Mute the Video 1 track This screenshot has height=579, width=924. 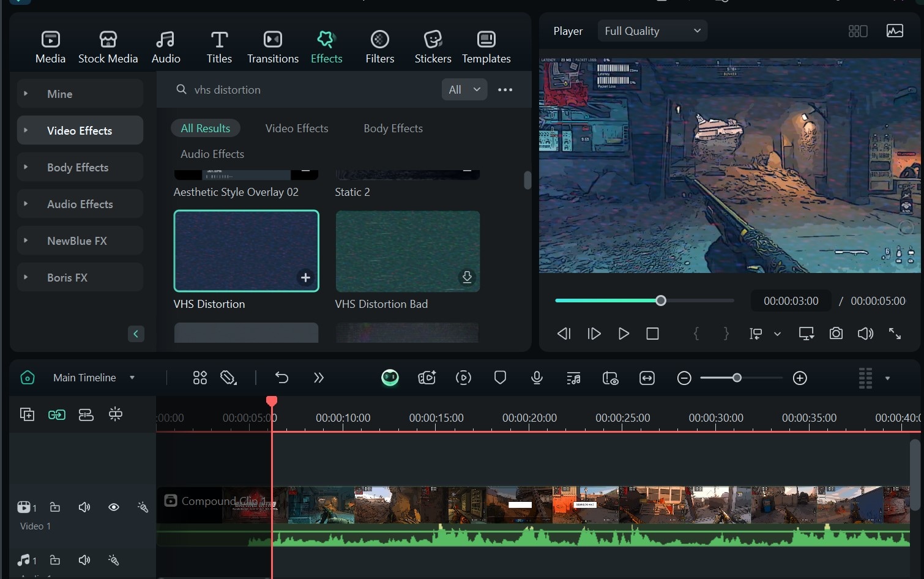click(84, 507)
